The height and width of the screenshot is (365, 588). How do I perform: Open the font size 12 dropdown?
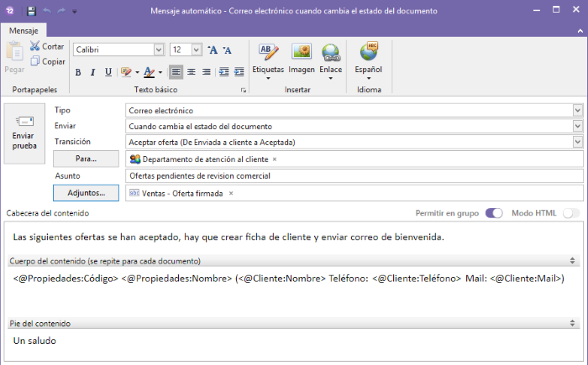[196, 50]
